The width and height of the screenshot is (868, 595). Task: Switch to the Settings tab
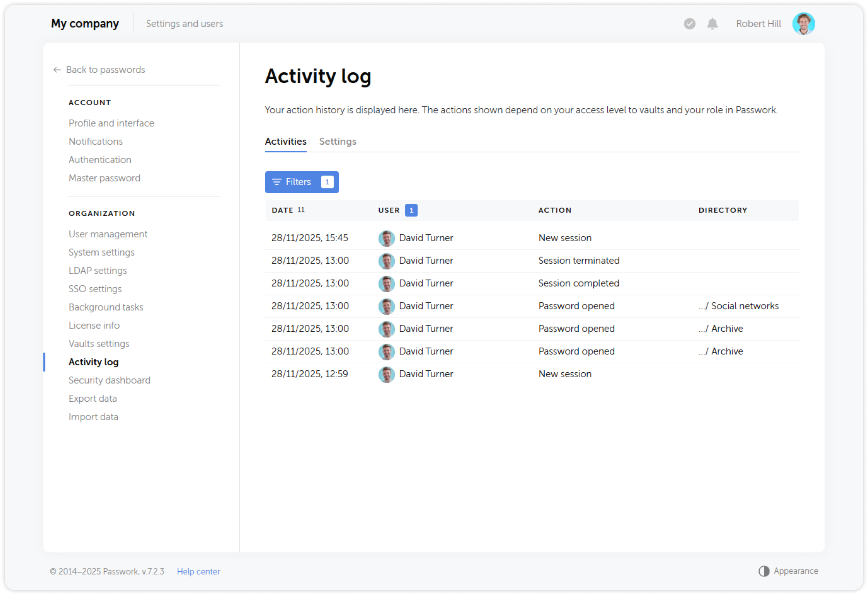pos(338,141)
